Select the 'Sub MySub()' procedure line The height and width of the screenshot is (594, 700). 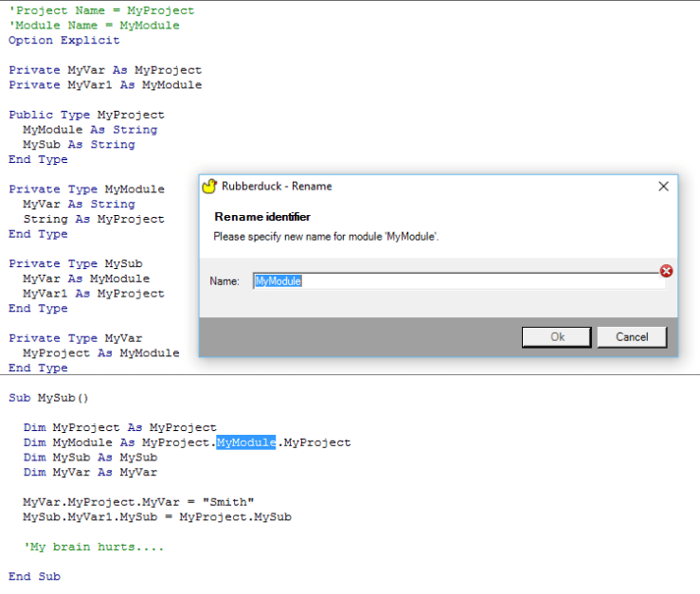(x=48, y=398)
